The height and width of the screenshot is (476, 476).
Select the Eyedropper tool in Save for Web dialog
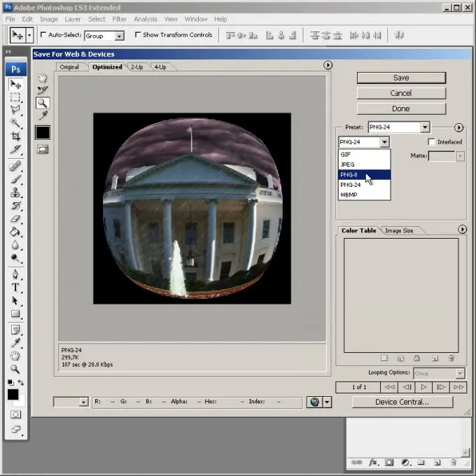tap(43, 115)
